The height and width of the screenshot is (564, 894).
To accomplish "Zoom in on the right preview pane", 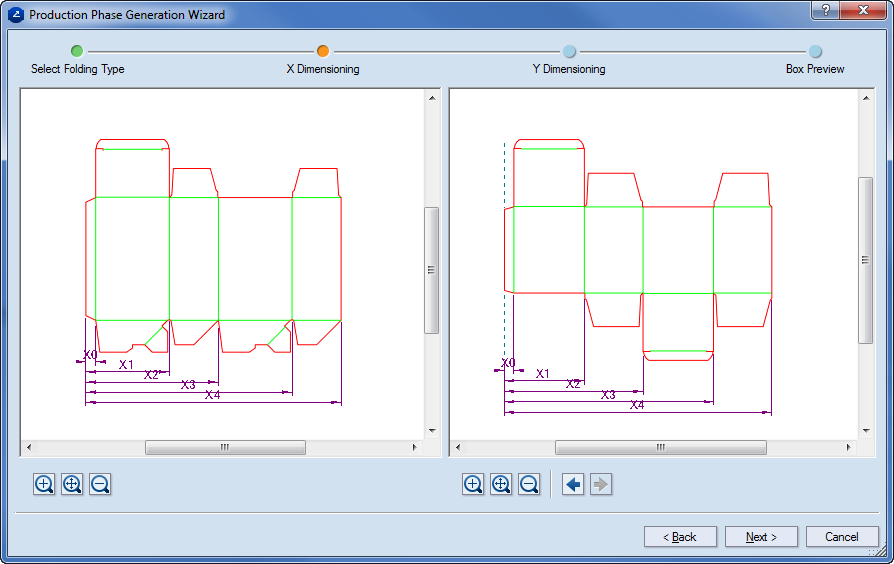I will tap(474, 485).
